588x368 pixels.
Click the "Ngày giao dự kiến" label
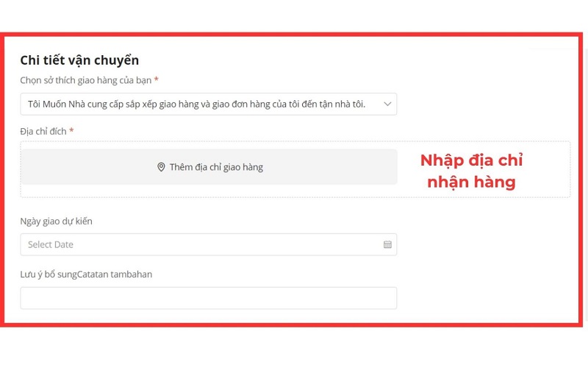coord(56,221)
